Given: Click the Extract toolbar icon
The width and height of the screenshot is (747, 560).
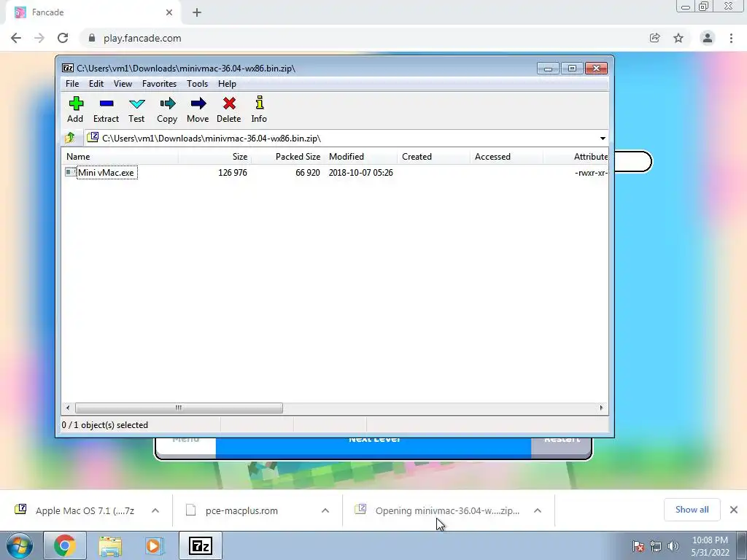Looking at the screenshot, I should pyautogui.click(x=107, y=104).
